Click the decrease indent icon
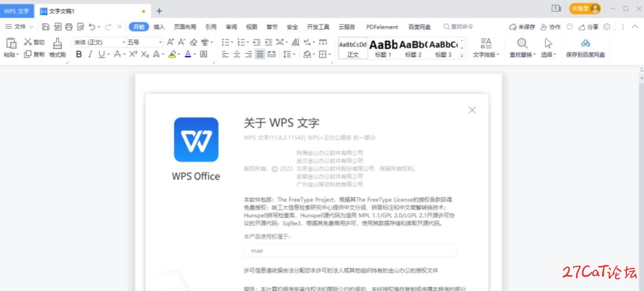Screen dimensions: 644x291 257,42
